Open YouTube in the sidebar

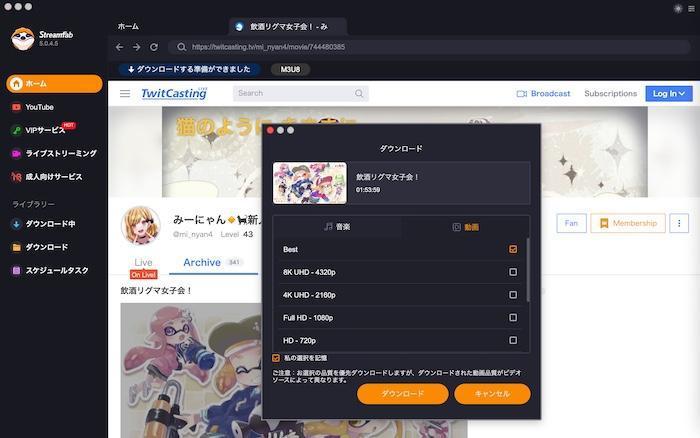point(39,107)
